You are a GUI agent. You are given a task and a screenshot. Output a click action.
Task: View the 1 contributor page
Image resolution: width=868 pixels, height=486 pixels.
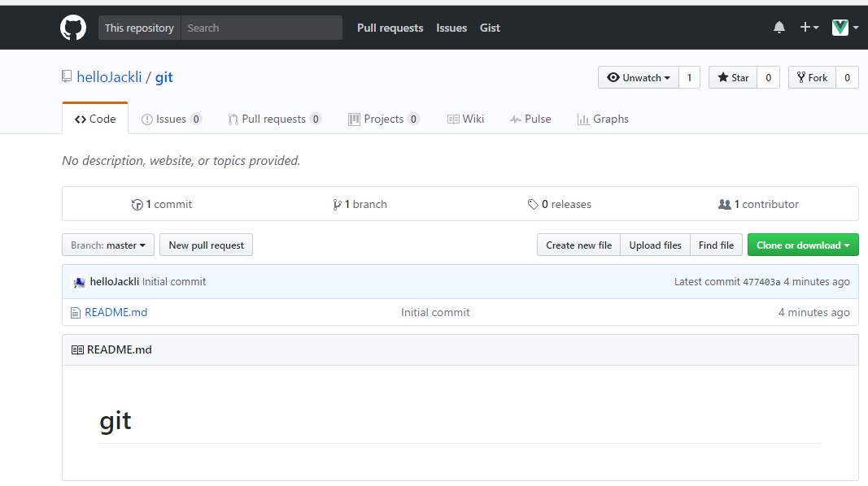click(758, 204)
